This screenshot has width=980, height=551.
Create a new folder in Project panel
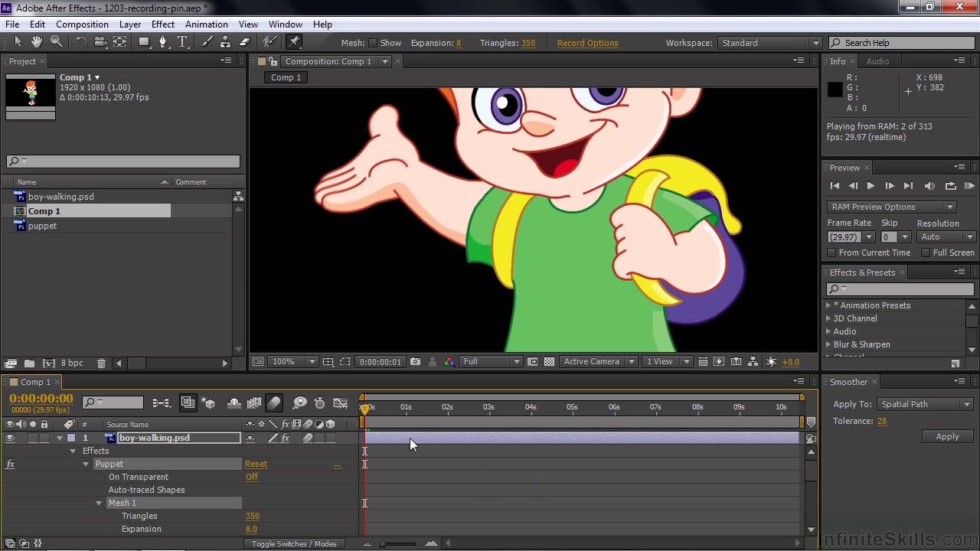coord(29,364)
